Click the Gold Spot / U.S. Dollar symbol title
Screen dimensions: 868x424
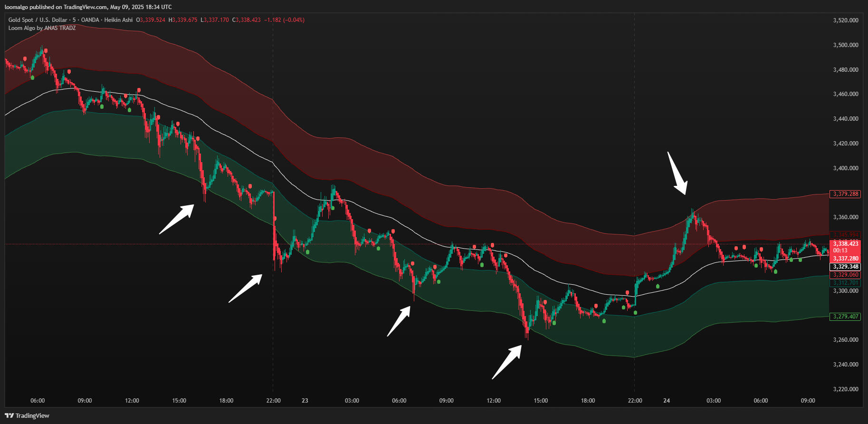(38, 20)
